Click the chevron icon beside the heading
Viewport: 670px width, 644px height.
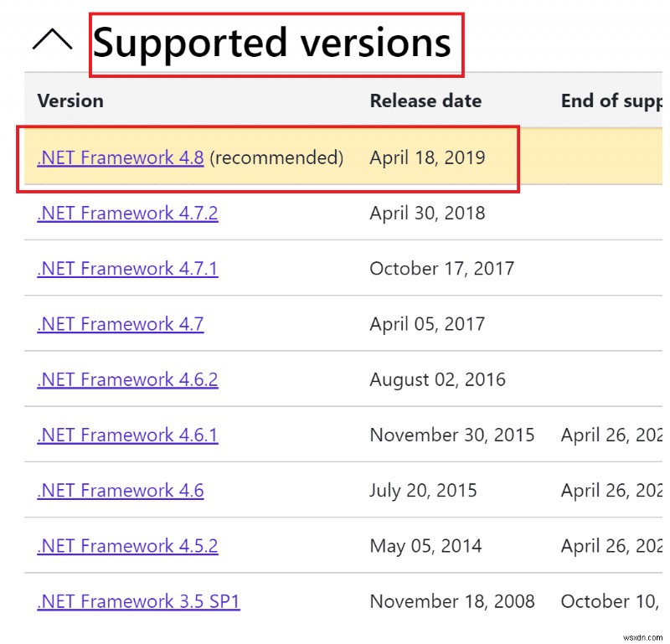coord(53,39)
